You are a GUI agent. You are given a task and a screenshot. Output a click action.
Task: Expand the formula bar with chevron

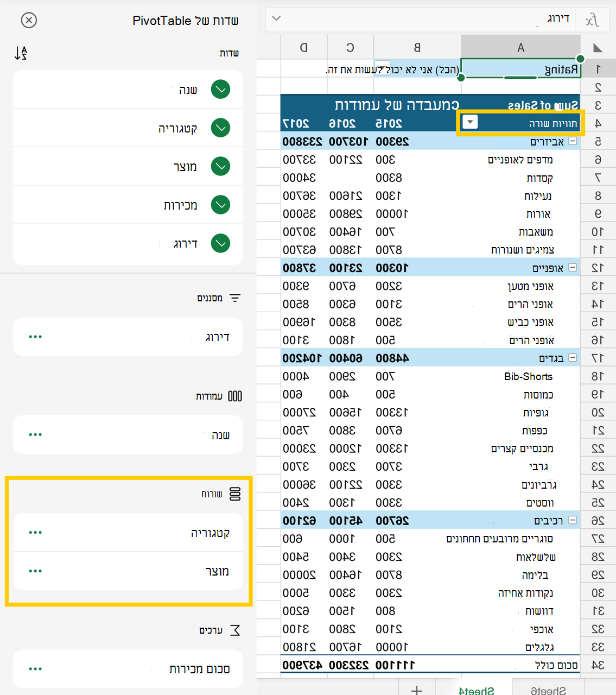pyautogui.click(x=276, y=18)
